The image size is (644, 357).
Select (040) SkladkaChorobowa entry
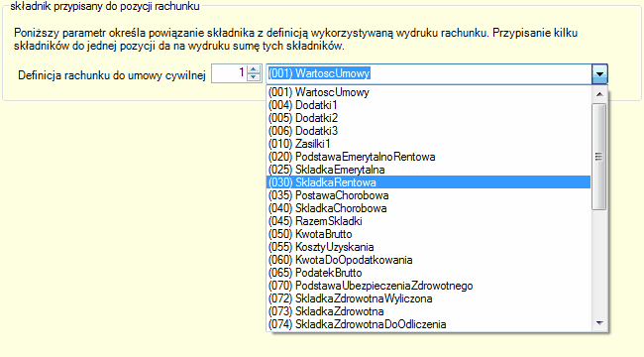tap(428, 208)
